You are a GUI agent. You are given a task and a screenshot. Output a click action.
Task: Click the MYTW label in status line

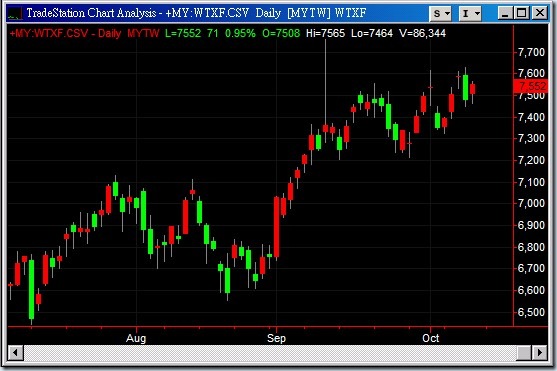point(143,33)
